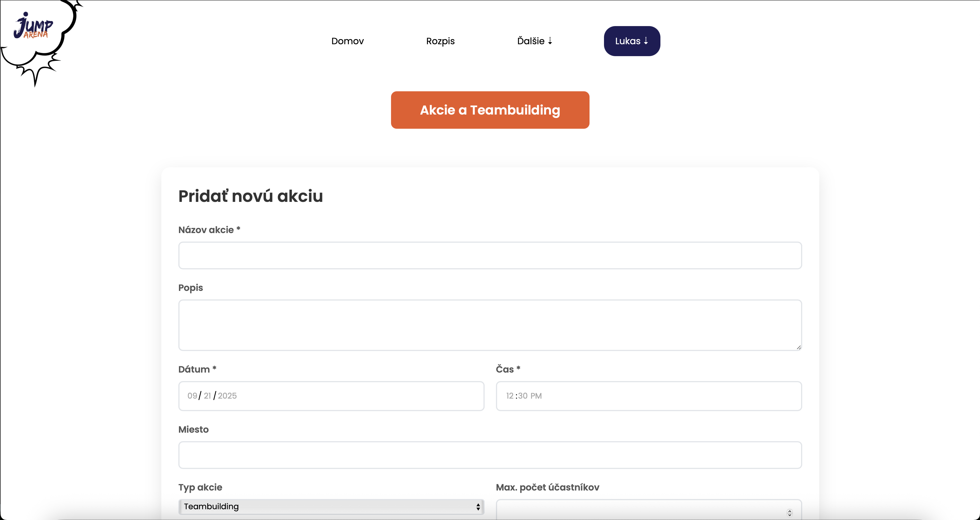
Task: Expand the Ďalšie dropdown menu
Action: [x=535, y=41]
